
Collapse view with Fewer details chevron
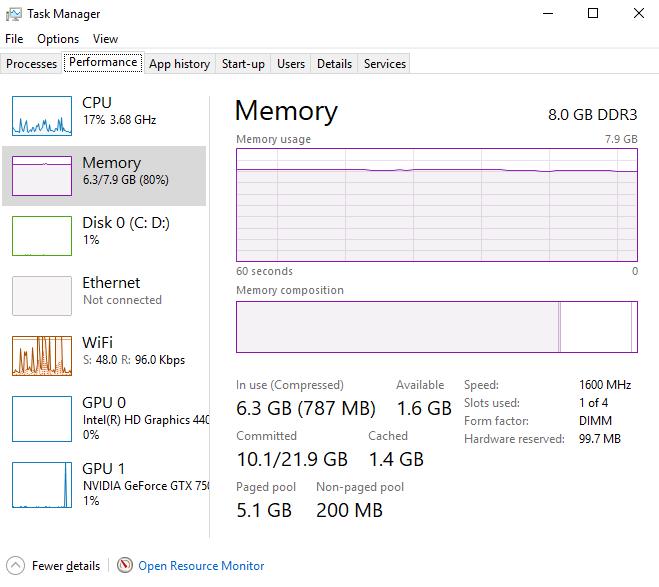click(16, 565)
